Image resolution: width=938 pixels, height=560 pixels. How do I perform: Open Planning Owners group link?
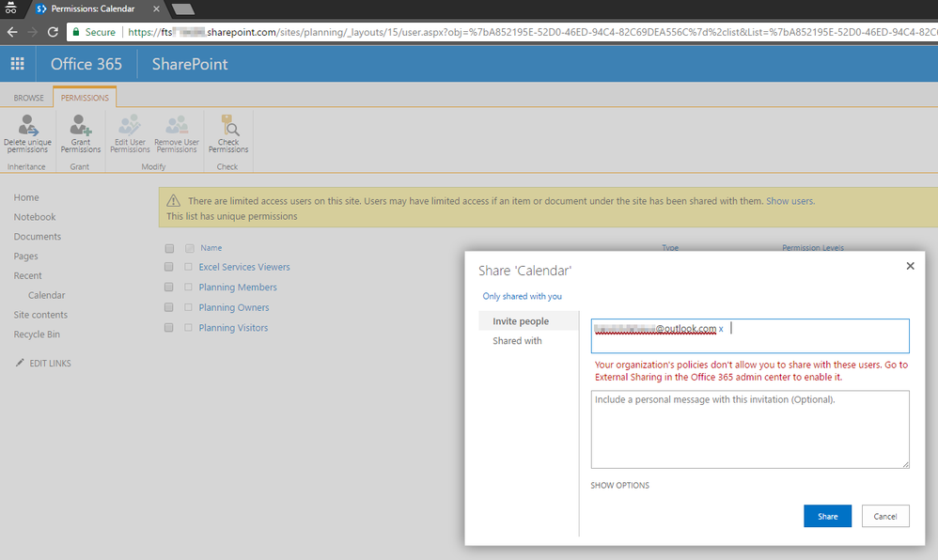(234, 307)
